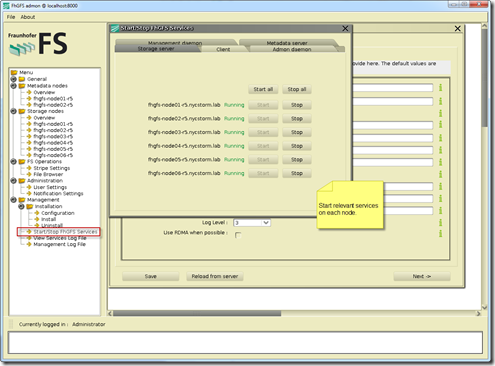
Task: Click arrow icon beside User Settings
Action: coord(29,187)
